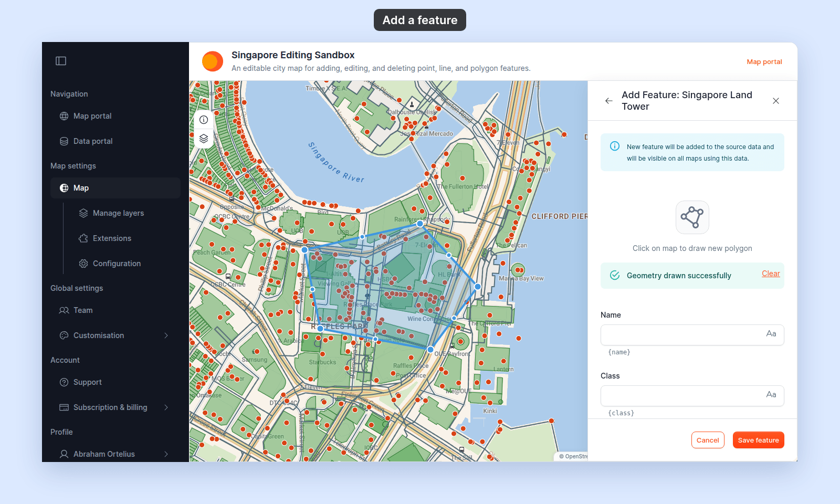
Task: Click 'Starbucks' map label
Action: pyautogui.click(x=322, y=362)
